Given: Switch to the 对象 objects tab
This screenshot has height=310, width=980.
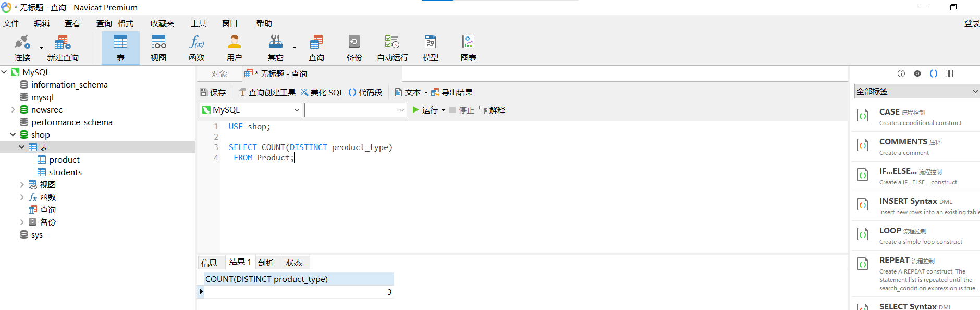Looking at the screenshot, I should (219, 73).
